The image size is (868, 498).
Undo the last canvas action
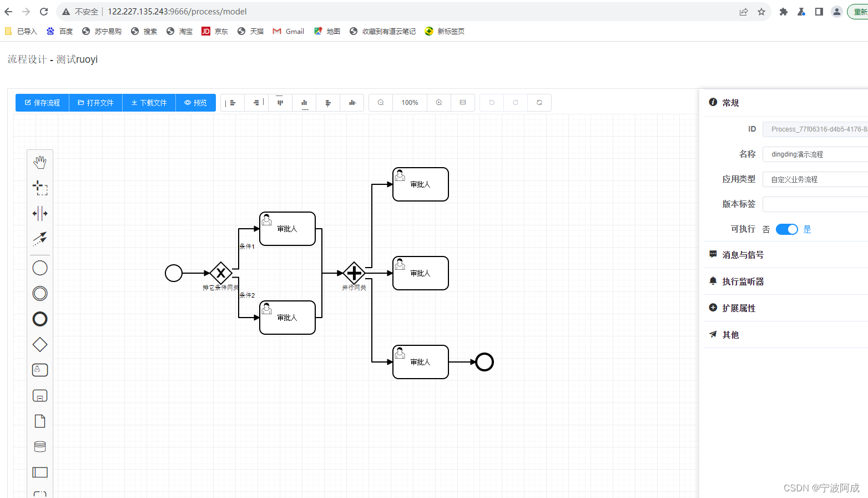point(492,103)
